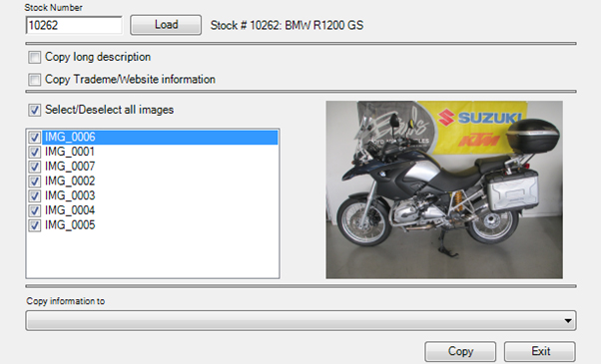Select the IMG_0007 list row text
Viewport: 601px width, 364px height.
(70, 167)
